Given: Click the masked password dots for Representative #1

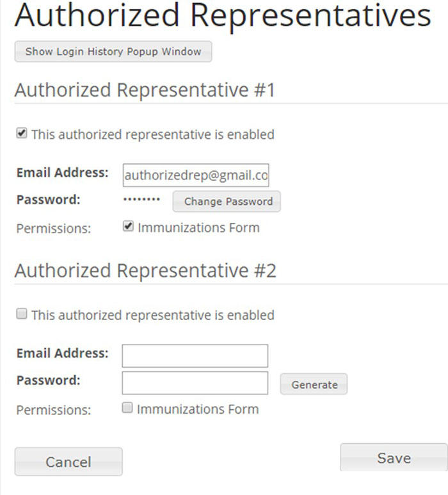Looking at the screenshot, I should [x=141, y=200].
